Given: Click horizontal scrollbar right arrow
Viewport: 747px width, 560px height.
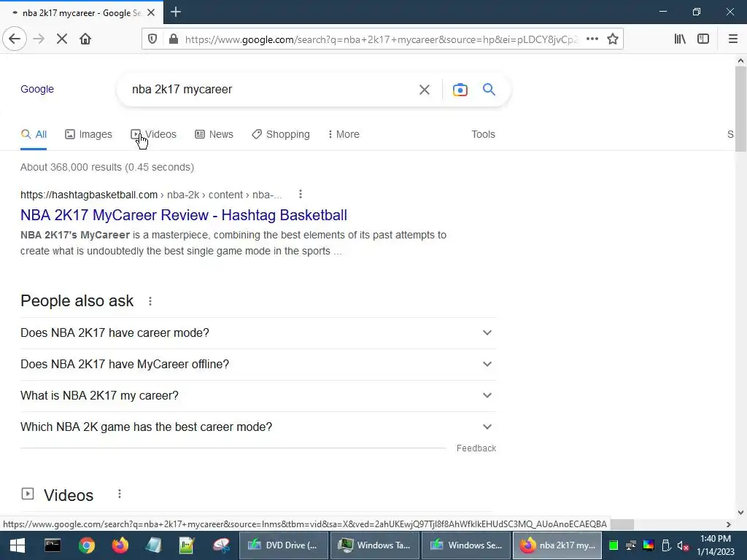Looking at the screenshot, I should coord(729,524).
